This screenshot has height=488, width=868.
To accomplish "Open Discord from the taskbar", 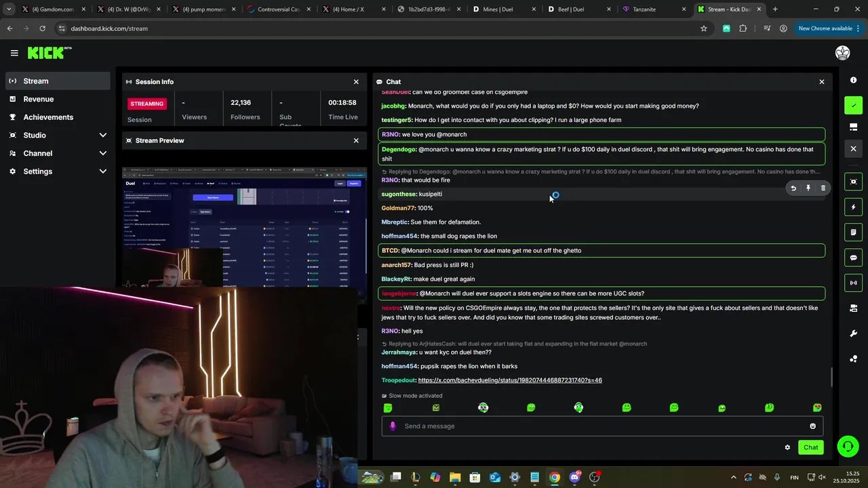I will pos(575,477).
